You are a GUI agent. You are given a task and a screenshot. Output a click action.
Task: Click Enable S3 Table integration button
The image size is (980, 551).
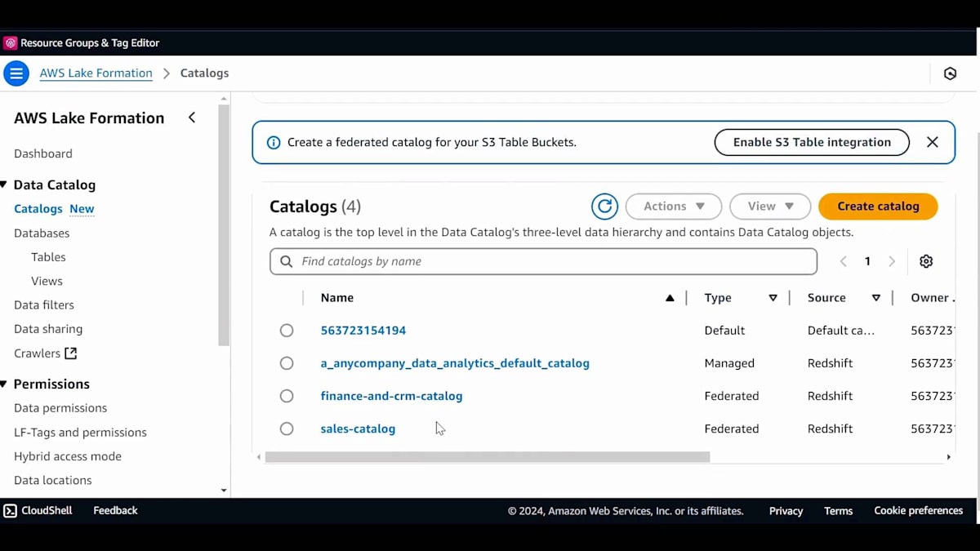tap(812, 142)
